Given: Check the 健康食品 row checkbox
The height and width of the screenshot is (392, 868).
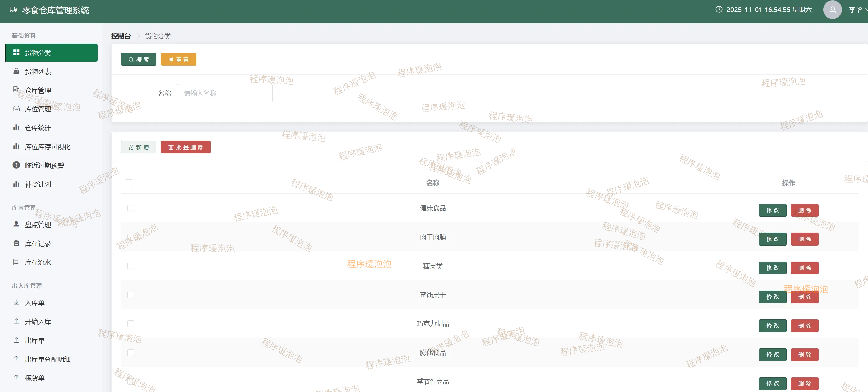Looking at the screenshot, I should [131, 208].
